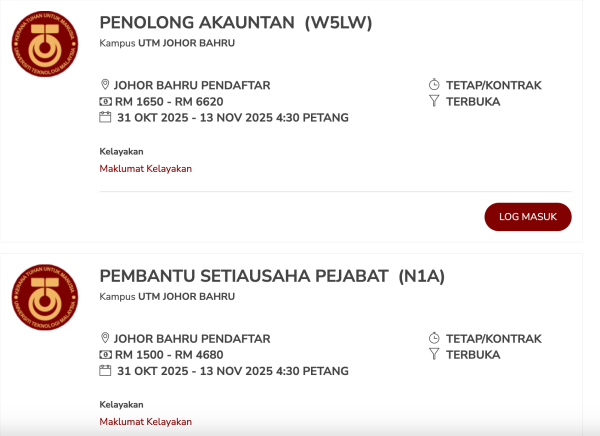The height and width of the screenshot is (436, 600).
Task: Click the funnel icon beside Penolong Akauntan's TERBUKA
Action: (x=434, y=102)
